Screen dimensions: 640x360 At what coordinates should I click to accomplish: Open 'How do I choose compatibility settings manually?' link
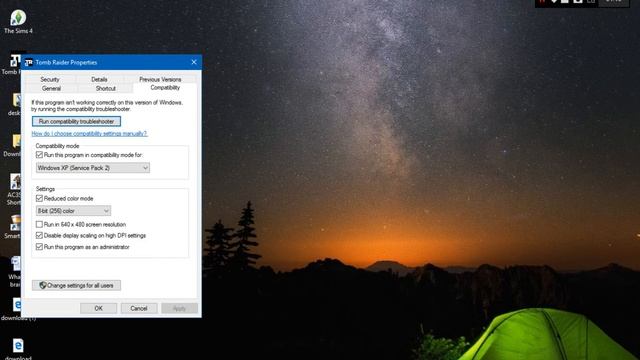click(89, 133)
